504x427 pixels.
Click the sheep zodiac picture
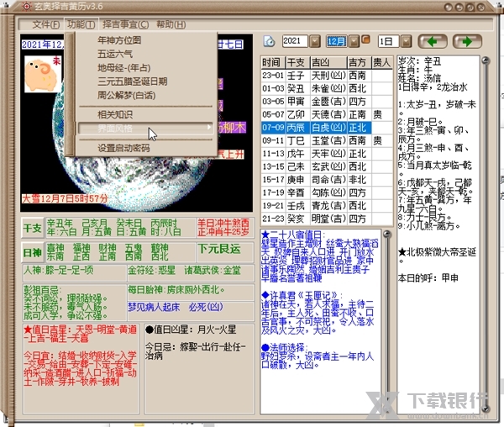tap(43, 74)
